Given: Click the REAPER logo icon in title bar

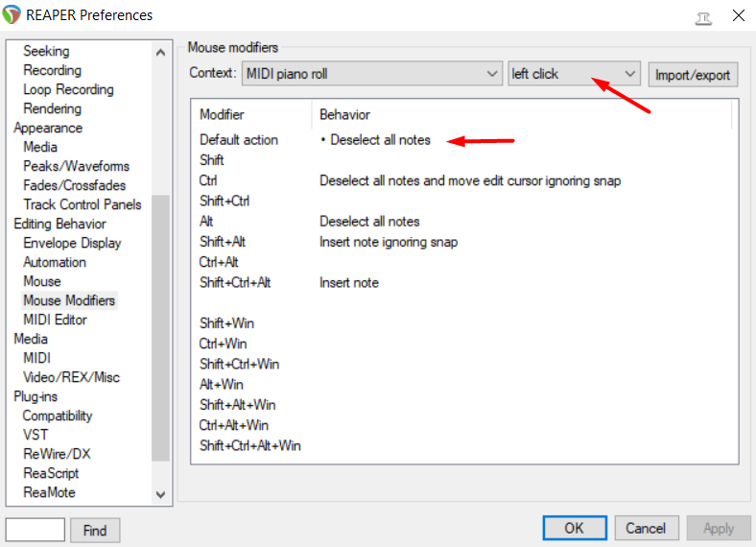Looking at the screenshot, I should click(13, 14).
